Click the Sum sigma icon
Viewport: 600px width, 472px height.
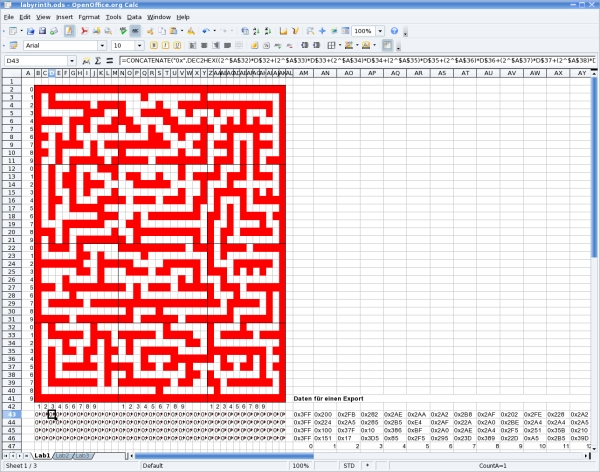(98, 61)
